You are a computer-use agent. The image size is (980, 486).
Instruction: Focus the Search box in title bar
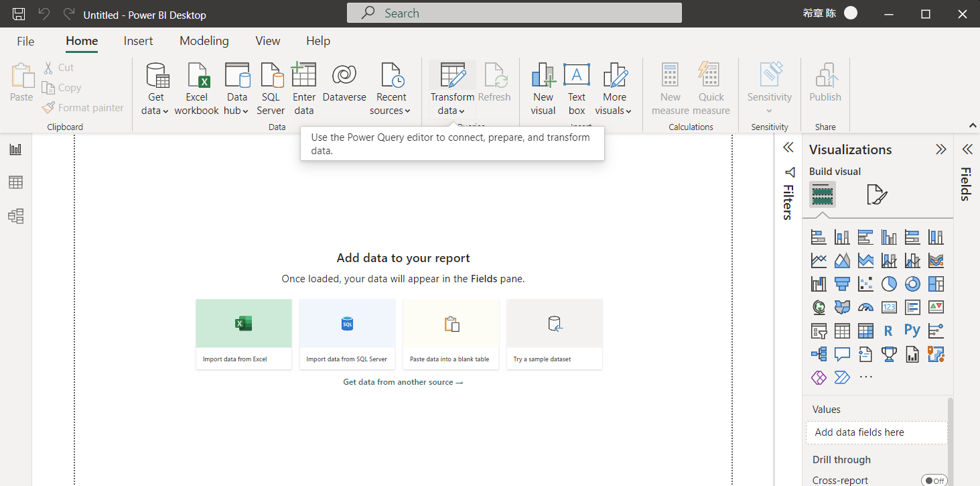click(514, 13)
